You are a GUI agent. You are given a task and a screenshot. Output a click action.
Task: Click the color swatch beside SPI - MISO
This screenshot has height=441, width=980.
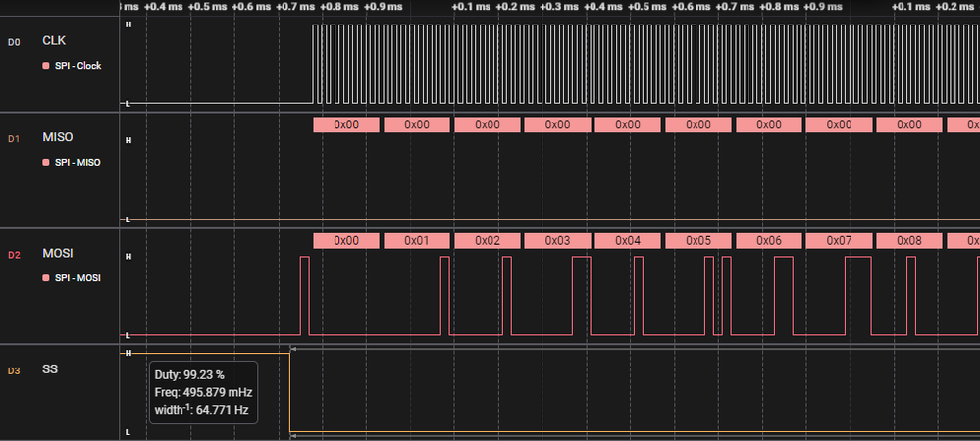tap(46, 163)
